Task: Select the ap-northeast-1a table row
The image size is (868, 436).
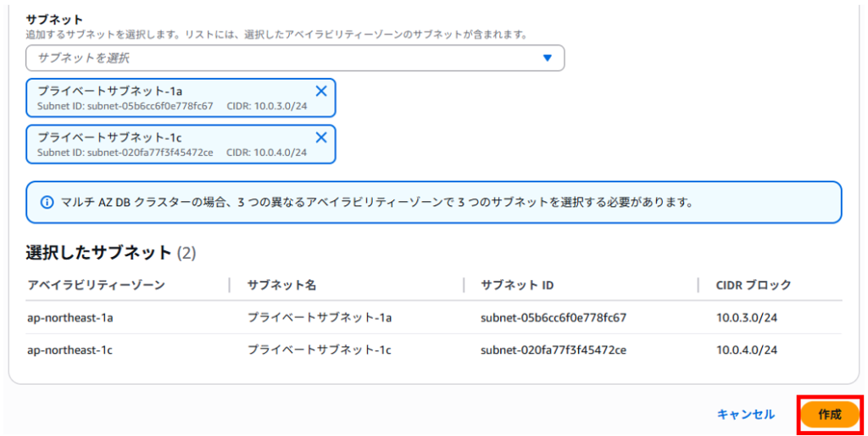Action: coord(434,317)
